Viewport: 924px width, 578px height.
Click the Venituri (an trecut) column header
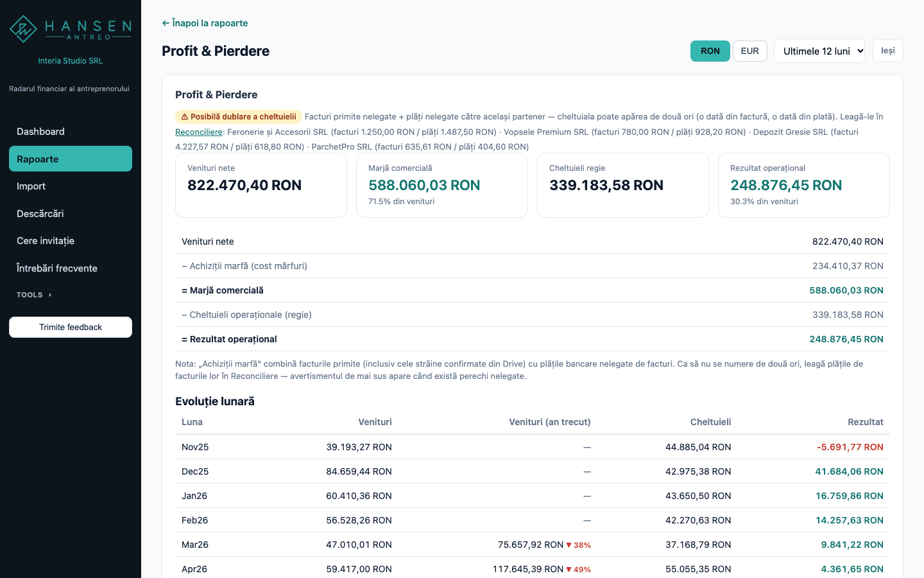click(550, 422)
